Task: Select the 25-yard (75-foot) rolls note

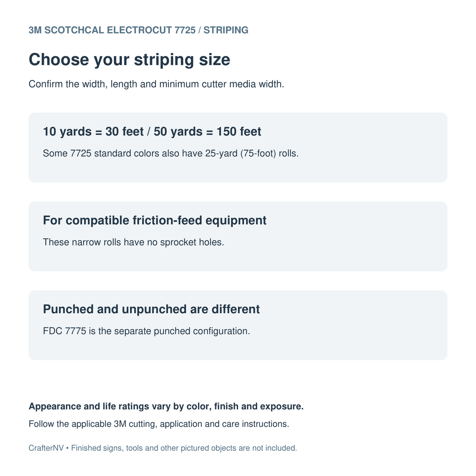Action: pyautogui.click(x=171, y=153)
